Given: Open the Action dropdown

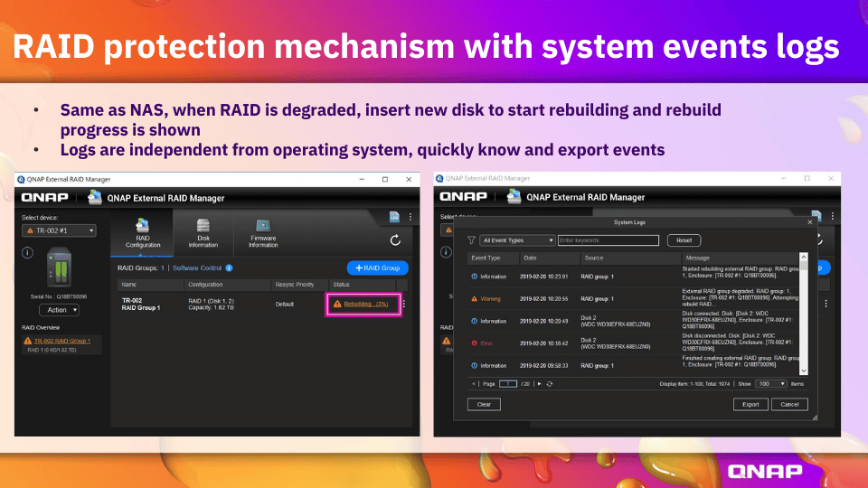Looking at the screenshot, I should point(60,310).
